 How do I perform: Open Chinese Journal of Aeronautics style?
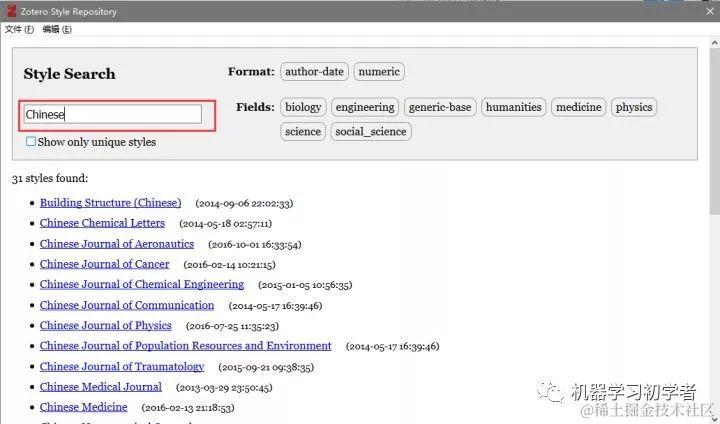click(x=117, y=244)
